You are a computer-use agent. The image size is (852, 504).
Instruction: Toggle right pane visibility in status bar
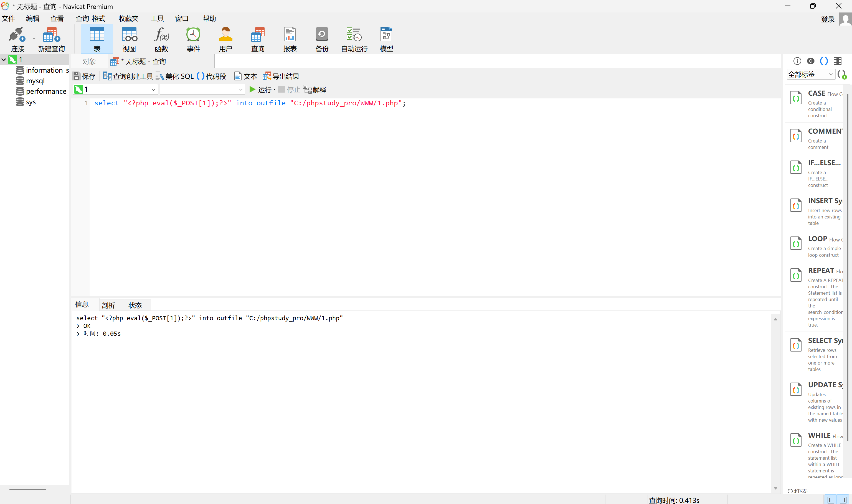pyautogui.click(x=843, y=500)
